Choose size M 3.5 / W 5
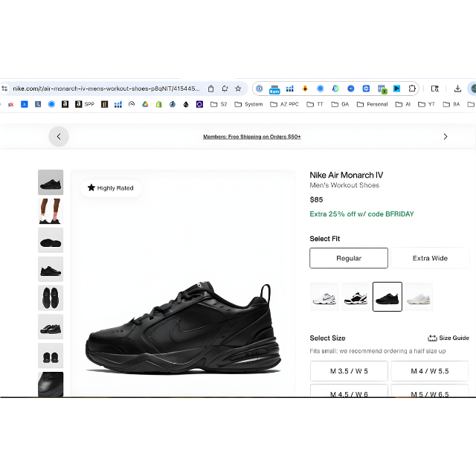This screenshot has width=476, height=476. [x=349, y=371]
